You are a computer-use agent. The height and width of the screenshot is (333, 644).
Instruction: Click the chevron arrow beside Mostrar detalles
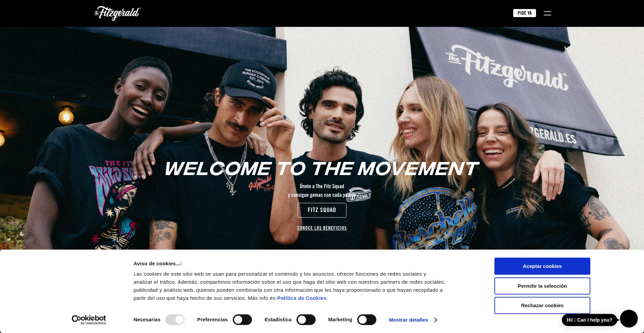[x=435, y=320]
